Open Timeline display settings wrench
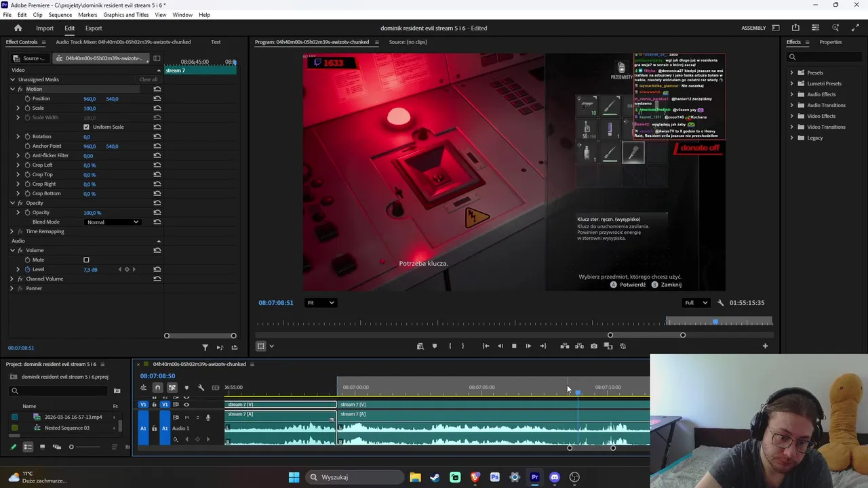The height and width of the screenshot is (488, 868). click(x=201, y=388)
